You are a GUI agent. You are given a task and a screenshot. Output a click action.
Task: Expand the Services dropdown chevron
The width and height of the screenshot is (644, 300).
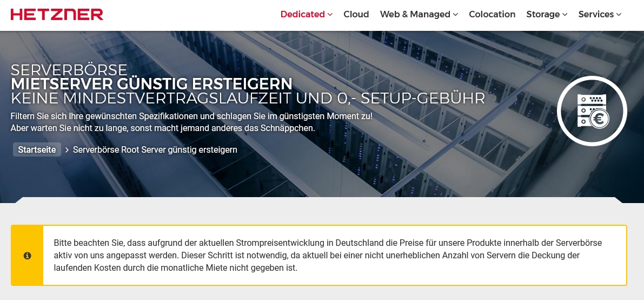point(619,15)
